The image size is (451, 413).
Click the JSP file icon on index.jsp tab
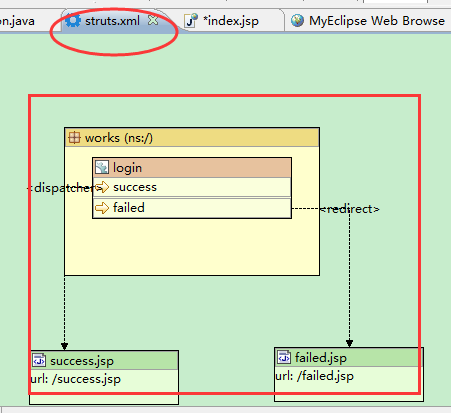[x=191, y=21]
